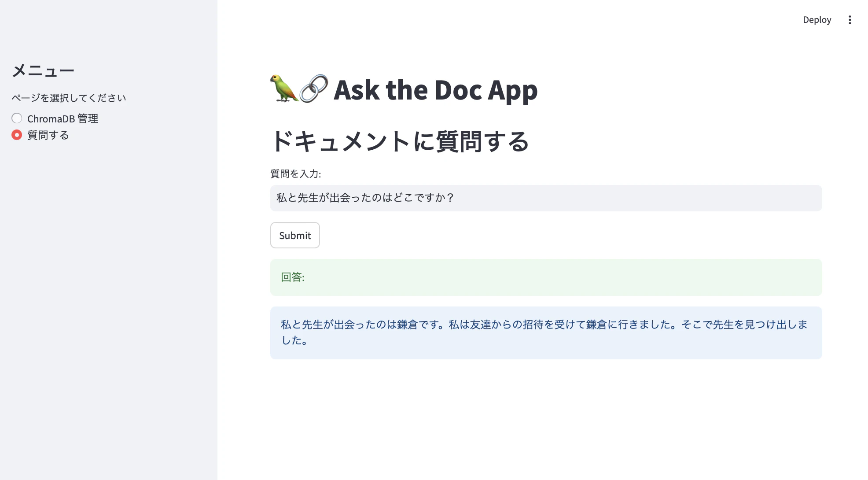868x480 pixels.
Task: Open the three-dot main menu icon
Action: tap(850, 20)
